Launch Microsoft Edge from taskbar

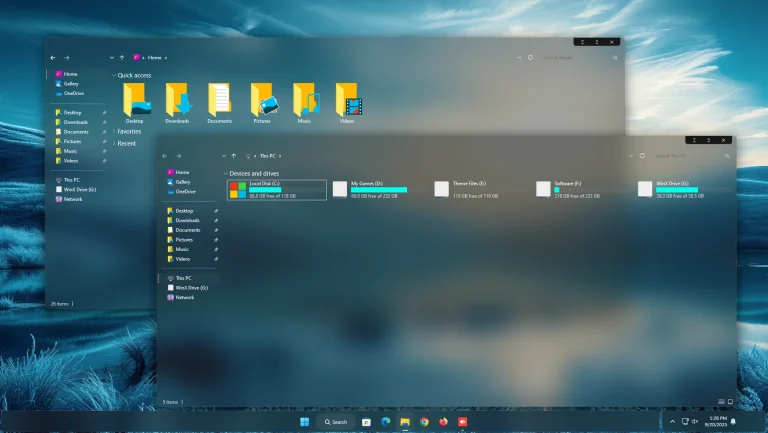[385, 422]
